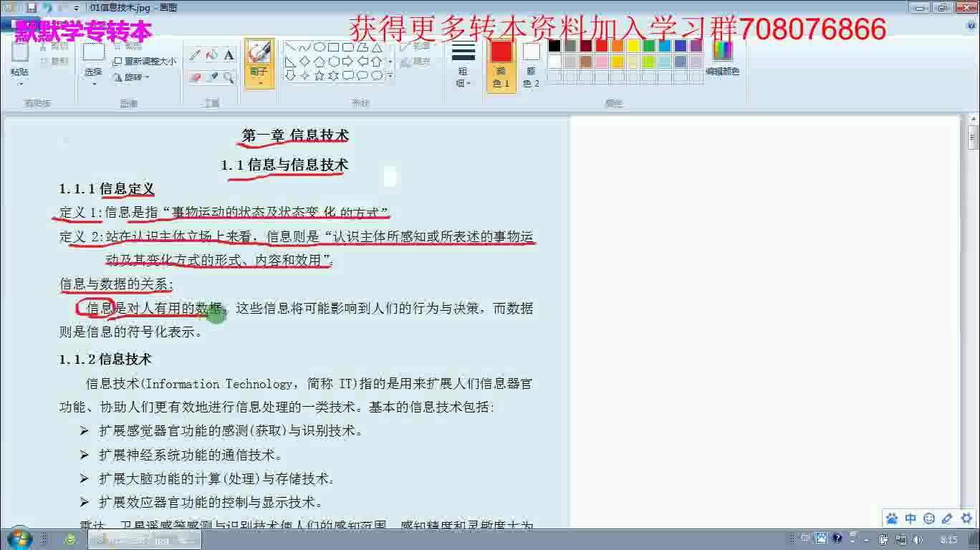Viewport: 980px width, 550px height.
Task: Open the Size (粗细) line thickness dropdown
Action: pos(463,64)
